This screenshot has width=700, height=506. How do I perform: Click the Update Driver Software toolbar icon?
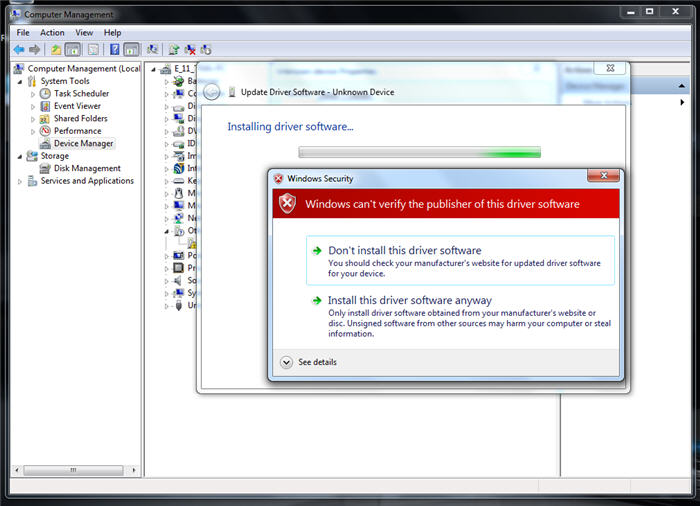click(174, 50)
